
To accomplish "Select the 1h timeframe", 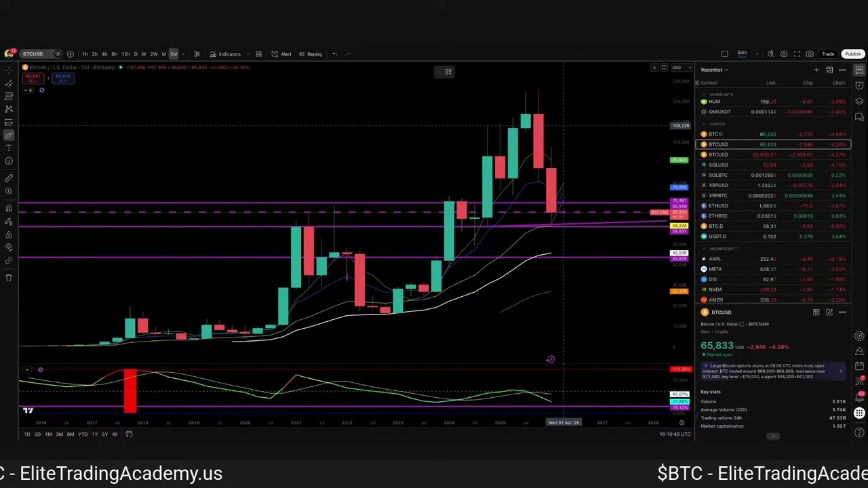I will pos(85,54).
